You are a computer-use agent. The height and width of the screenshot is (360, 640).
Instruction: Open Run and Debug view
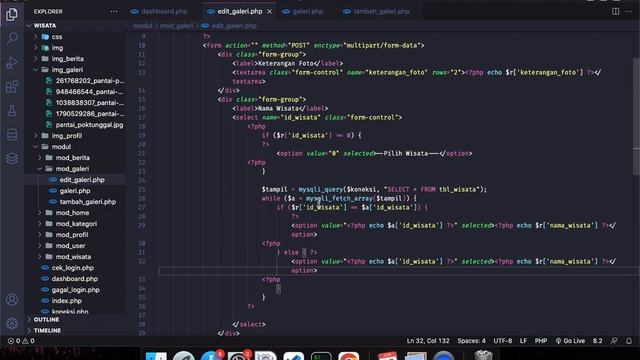12,63
